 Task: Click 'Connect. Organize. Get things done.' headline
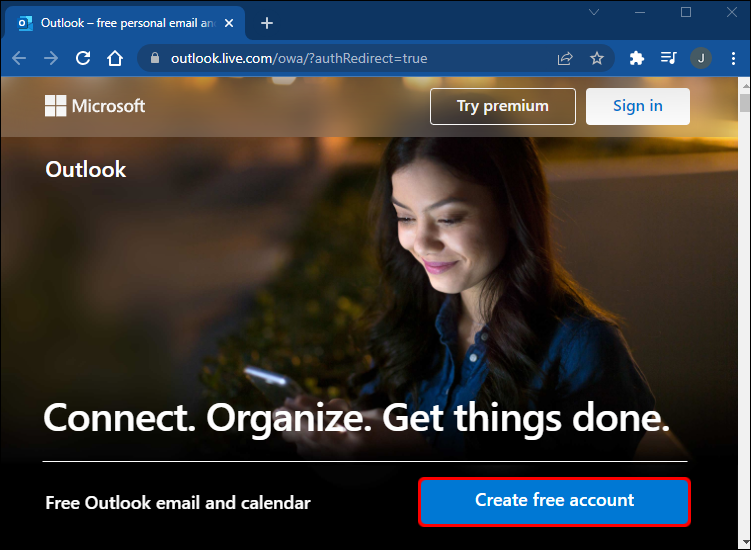[x=356, y=419]
